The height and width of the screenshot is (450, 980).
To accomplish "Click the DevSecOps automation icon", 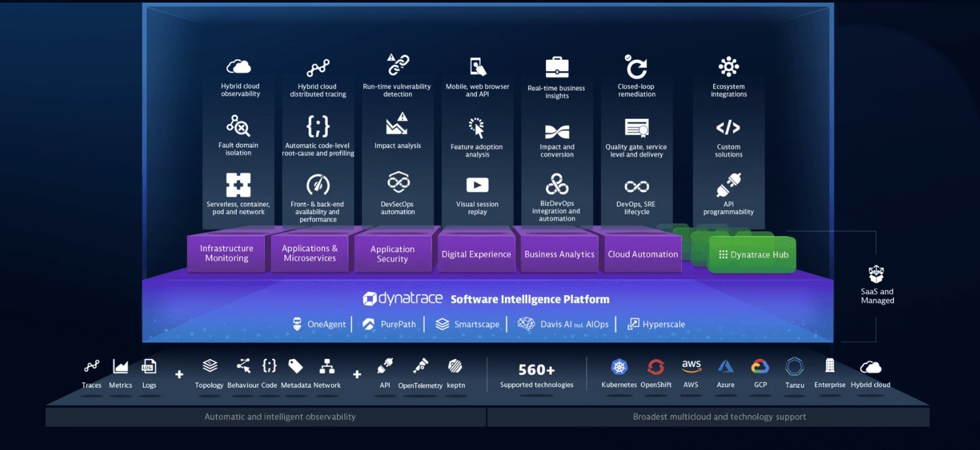I will coord(398,183).
